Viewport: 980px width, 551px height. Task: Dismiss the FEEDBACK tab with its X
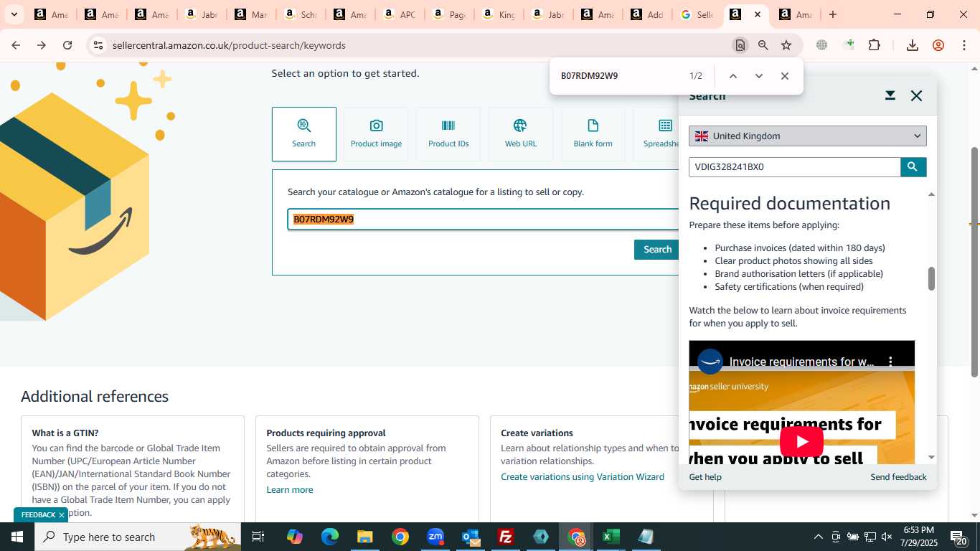[x=62, y=515]
